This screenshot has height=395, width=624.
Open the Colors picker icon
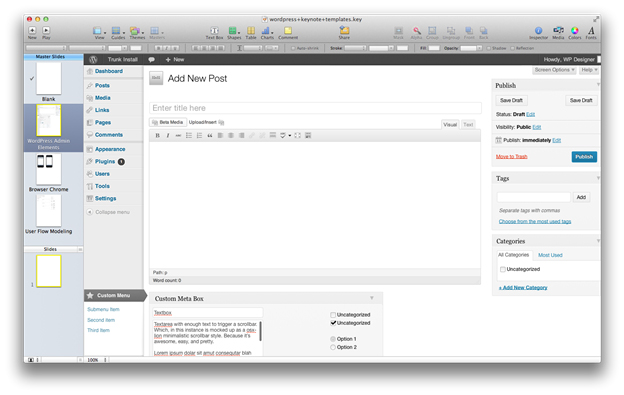pyautogui.click(x=575, y=31)
